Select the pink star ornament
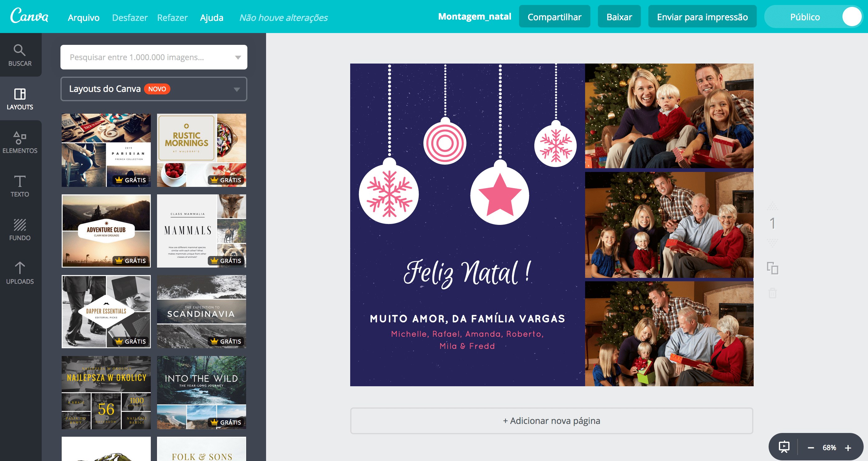The image size is (868, 461). (500, 195)
